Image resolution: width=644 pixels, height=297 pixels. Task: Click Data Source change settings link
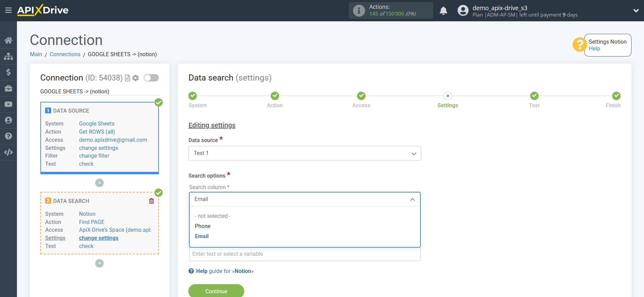[x=99, y=148]
